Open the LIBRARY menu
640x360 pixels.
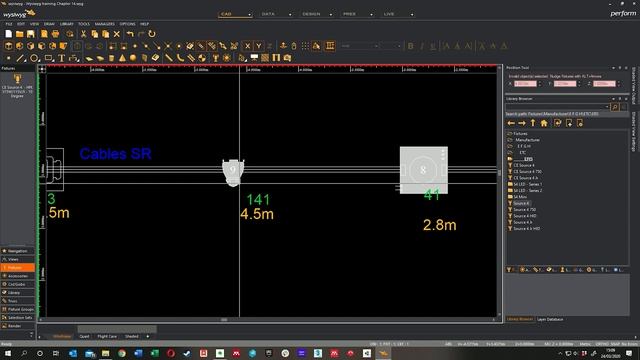tap(67, 24)
